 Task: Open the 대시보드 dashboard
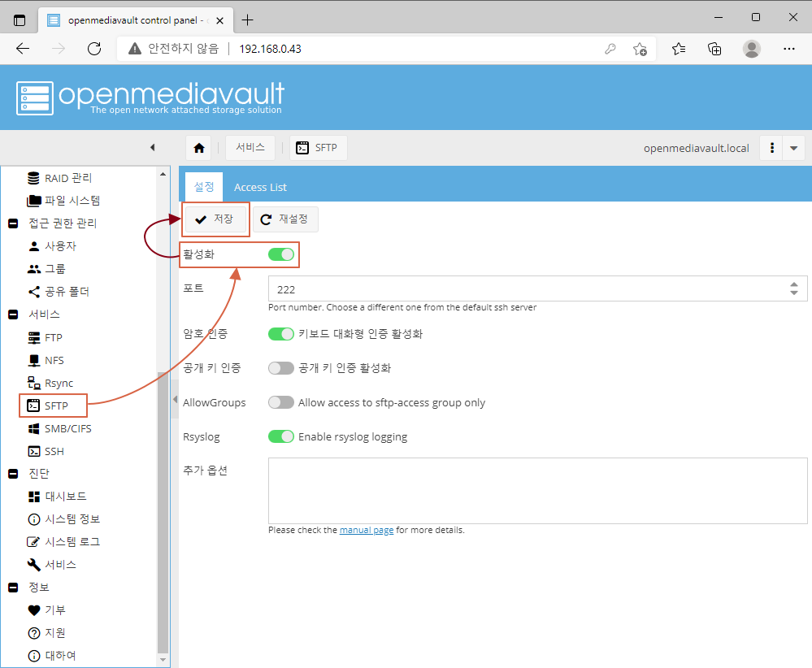pyautogui.click(x=57, y=497)
